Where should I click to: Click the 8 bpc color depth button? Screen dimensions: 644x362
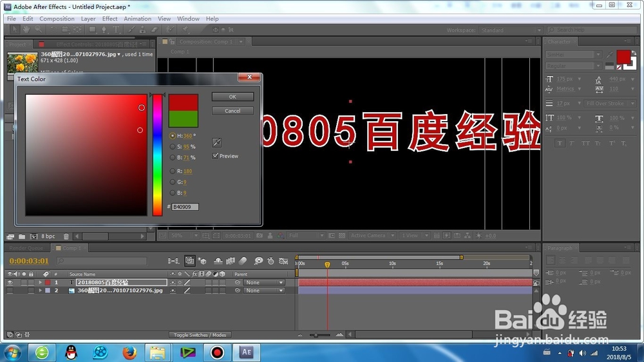point(48,236)
